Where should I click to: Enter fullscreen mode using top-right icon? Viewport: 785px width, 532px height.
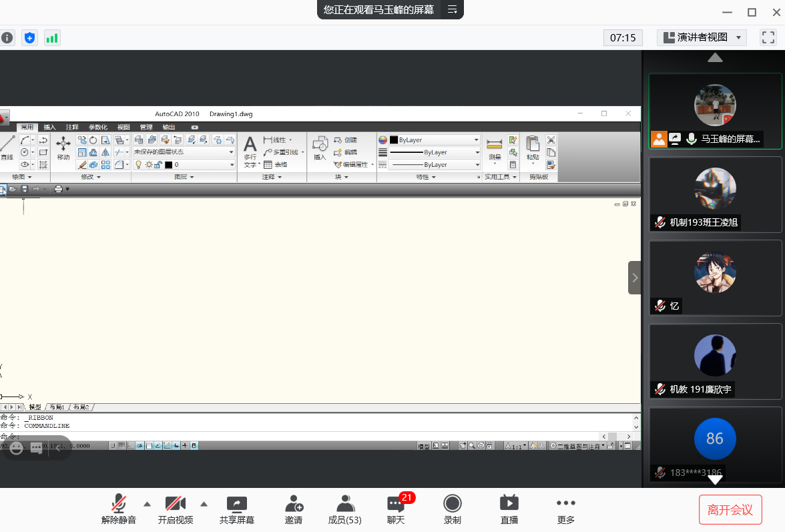768,37
